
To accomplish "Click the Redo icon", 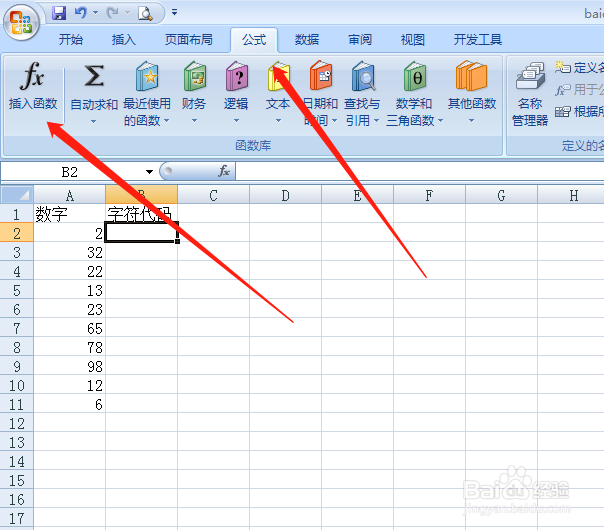I will coord(112,13).
